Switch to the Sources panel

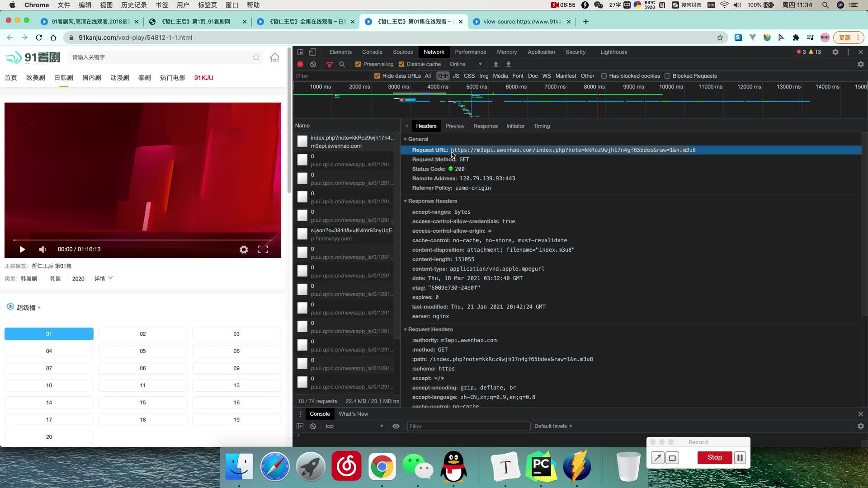(x=403, y=52)
